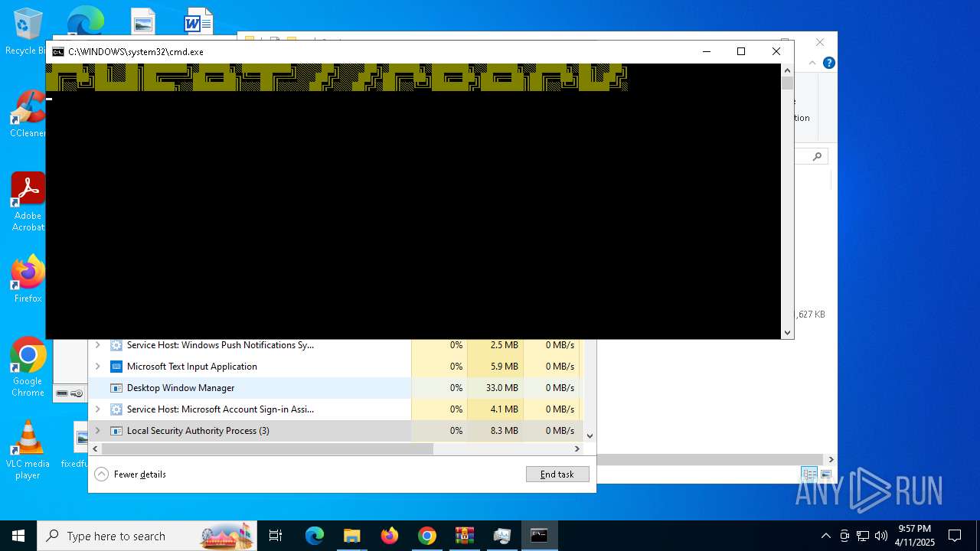
Task: Switch to Task Manager taskbar button
Action: tap(501, 536)
